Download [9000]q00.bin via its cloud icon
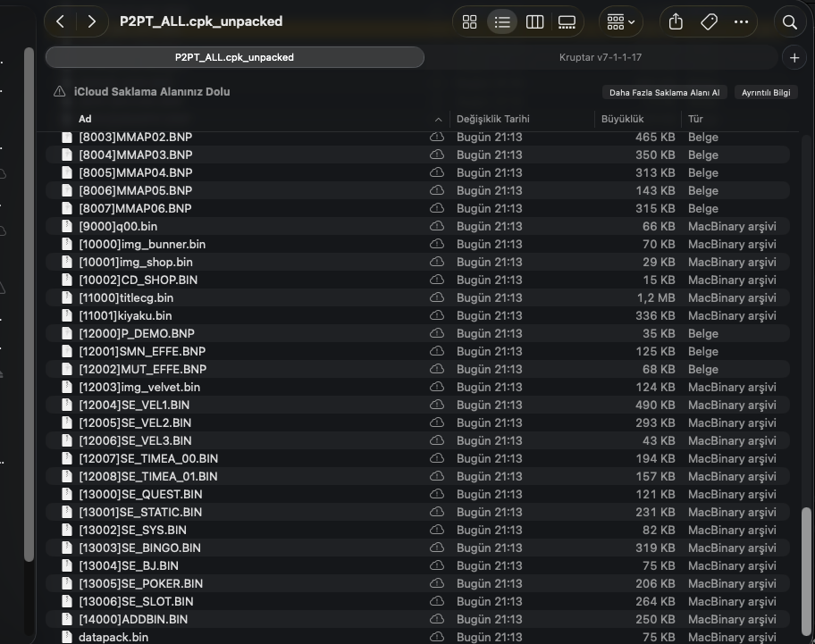The image size is (815, 644). pyautogui.click(x=437, y=226)
